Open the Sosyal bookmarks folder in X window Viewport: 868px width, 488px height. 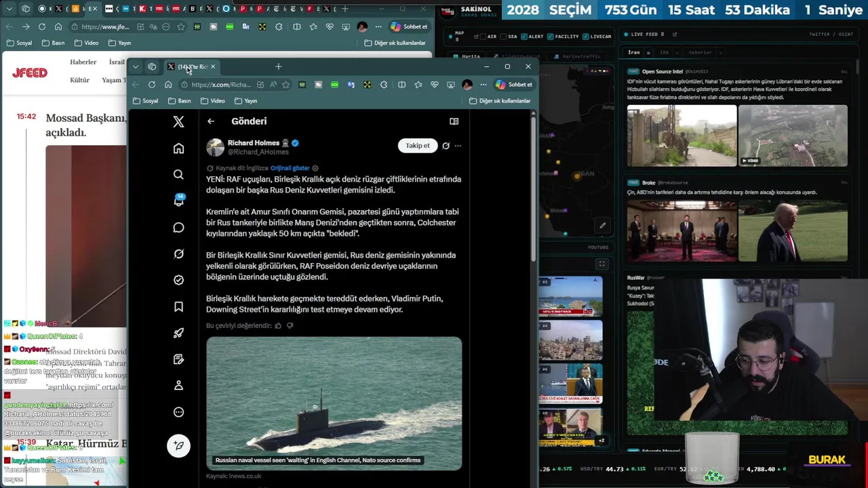[x=146, y=101]
